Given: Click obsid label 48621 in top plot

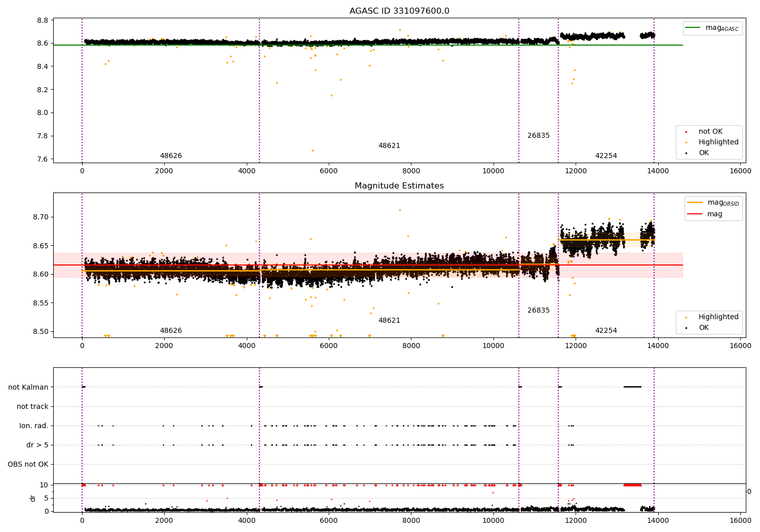Looking at the screenshot, I should click(x=389, y=146).
